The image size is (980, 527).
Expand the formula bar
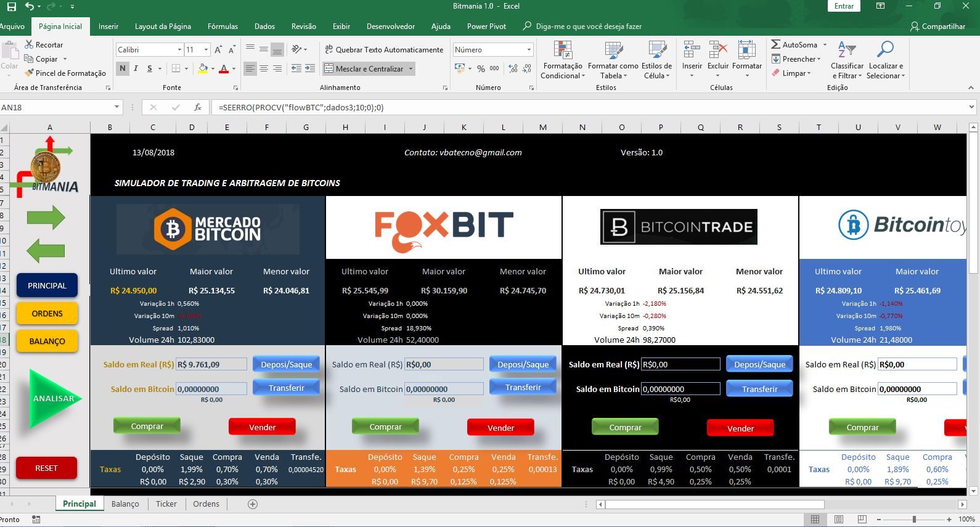tap(972, 107)
